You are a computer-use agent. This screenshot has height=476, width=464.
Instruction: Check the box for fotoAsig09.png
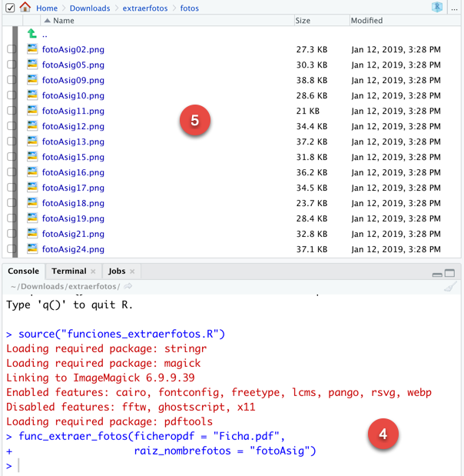pos(12,80)
